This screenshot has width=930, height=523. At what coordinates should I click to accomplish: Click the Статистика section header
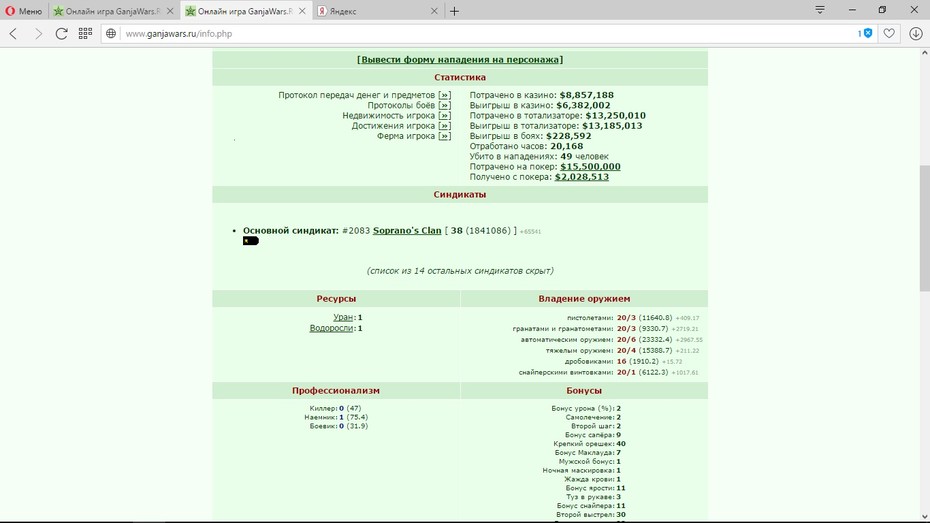[x=460, y=77]
